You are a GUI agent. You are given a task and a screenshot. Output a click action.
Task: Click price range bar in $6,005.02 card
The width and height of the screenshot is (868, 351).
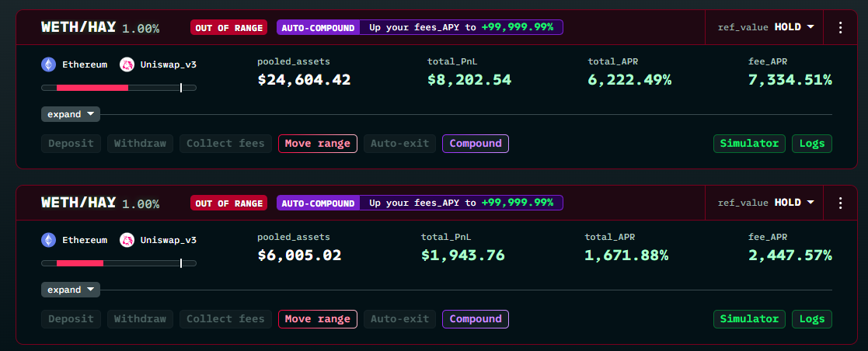click(119, 263)
